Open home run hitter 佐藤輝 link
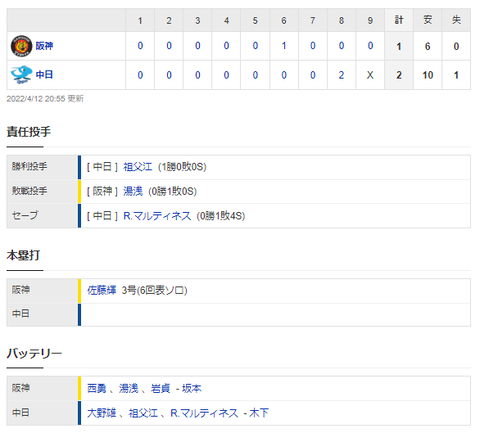 [x=102, y=290]
